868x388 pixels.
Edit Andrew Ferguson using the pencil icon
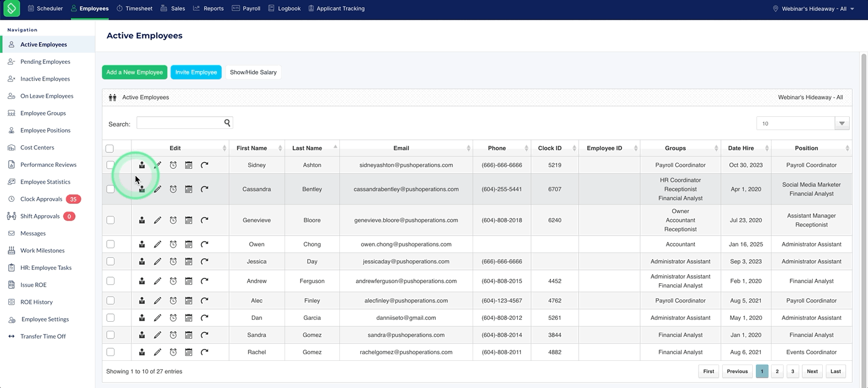(157, 281)
